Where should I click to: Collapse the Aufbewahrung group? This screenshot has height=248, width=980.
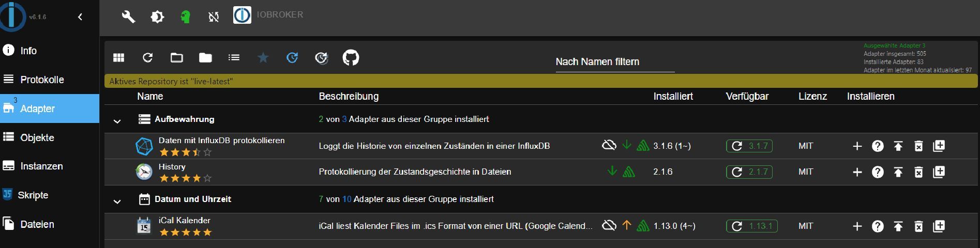point(117,121)
